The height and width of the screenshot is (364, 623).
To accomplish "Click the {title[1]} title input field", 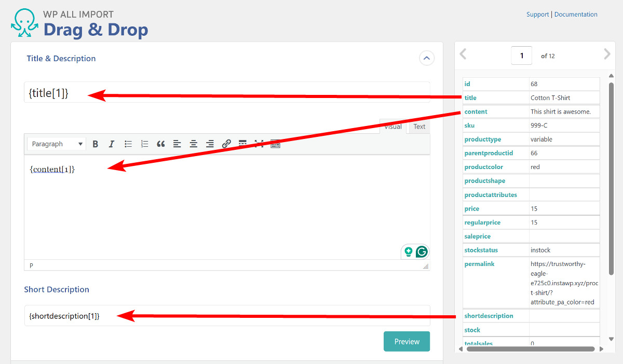I will (x=227, y=92).
